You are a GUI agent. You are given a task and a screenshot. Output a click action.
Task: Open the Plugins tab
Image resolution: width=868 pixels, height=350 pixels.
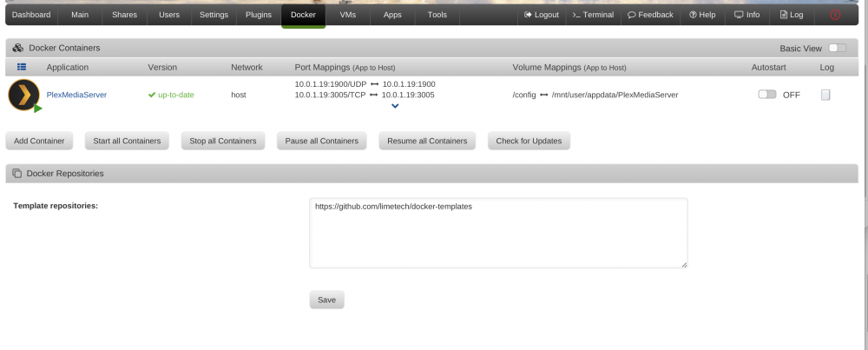259,15
